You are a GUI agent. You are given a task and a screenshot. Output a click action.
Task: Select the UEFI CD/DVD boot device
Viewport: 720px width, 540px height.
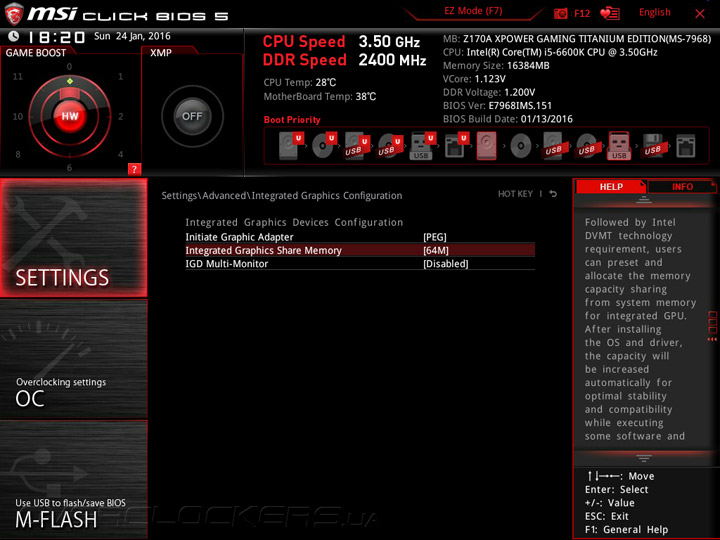tap(324, 146)
